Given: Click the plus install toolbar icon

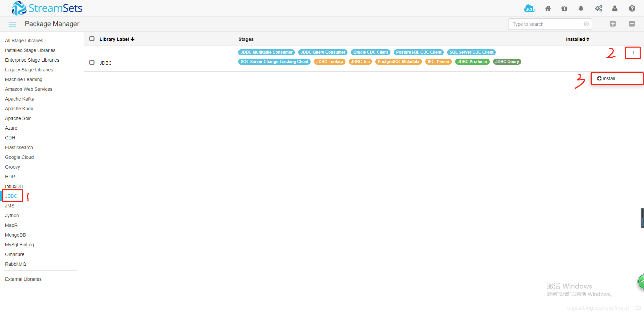Looking at the screenshot, I should point(613,24).
